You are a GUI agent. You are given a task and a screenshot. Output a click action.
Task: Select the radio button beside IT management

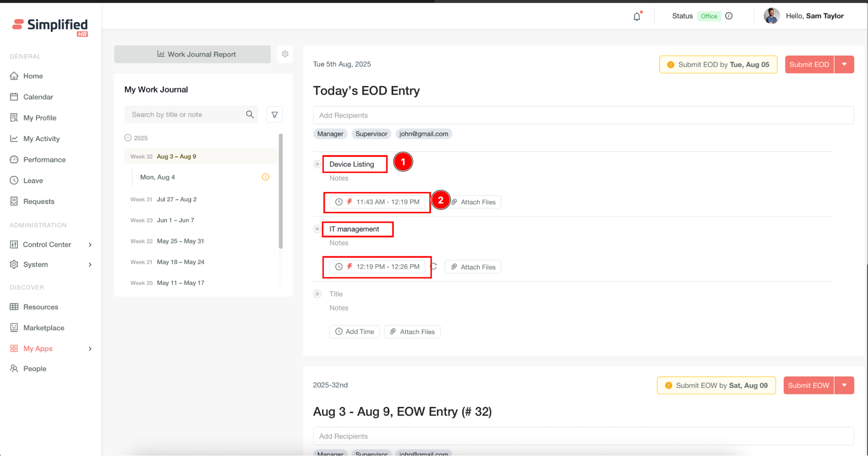[x=317, y=229]
